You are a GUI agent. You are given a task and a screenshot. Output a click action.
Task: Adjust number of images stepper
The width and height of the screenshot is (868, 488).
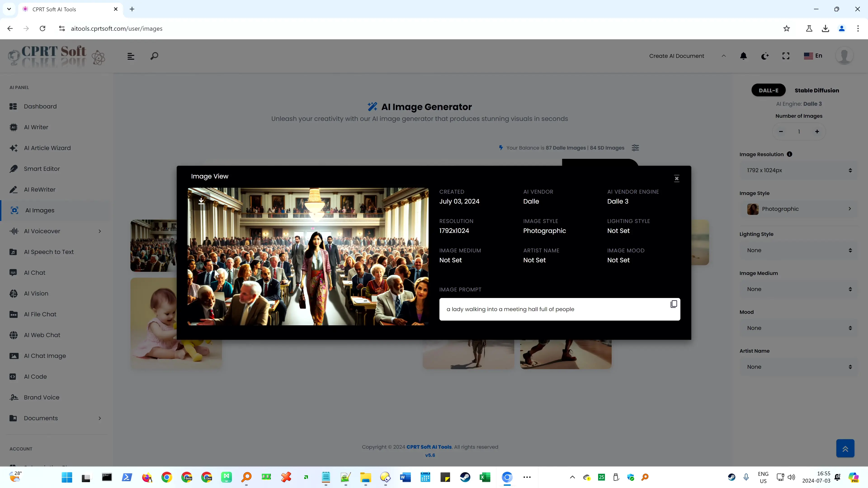[799, 131]
